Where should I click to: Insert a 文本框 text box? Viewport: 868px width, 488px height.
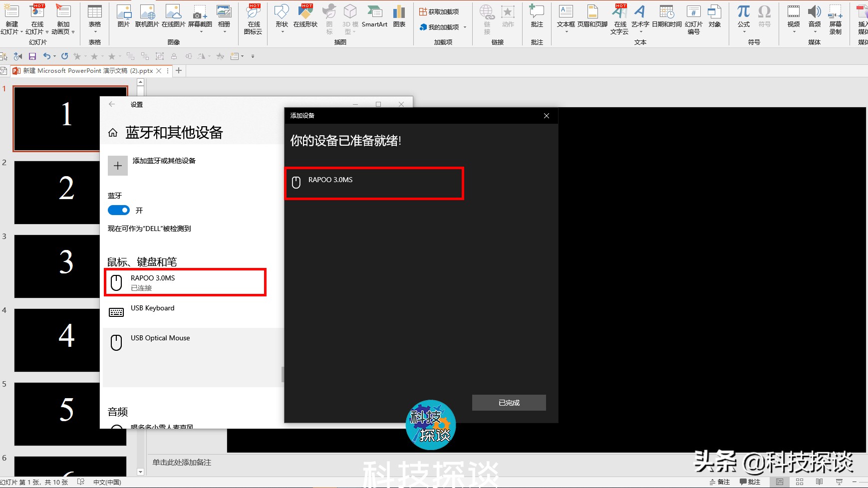pyautogui.click(x=566, y=19)
